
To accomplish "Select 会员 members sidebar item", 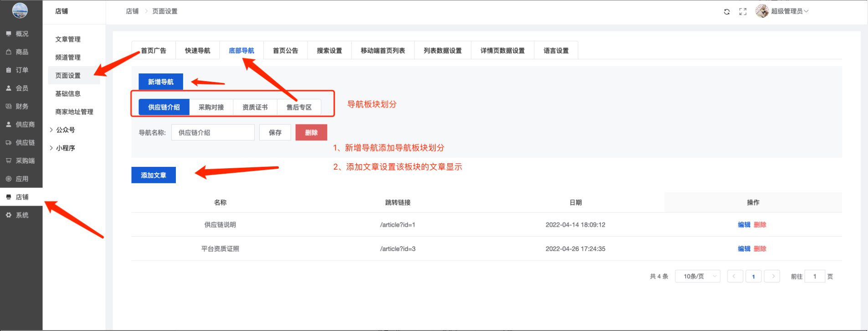I will coord(21,88).
